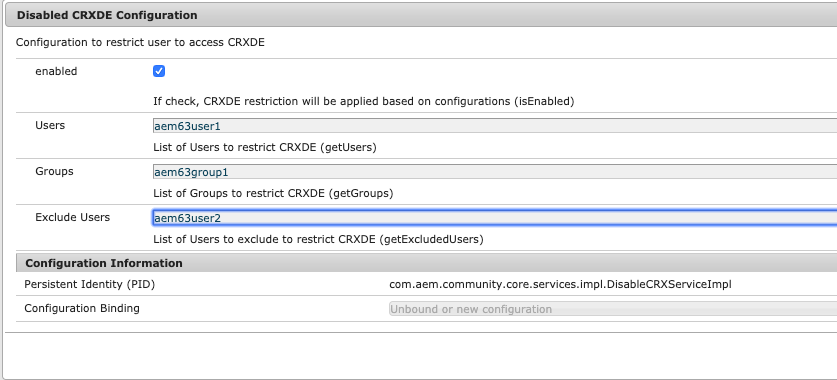The image size is (837, 380).
Task: Focus the Users field containing aem63user1
Action: click(495, 126)
